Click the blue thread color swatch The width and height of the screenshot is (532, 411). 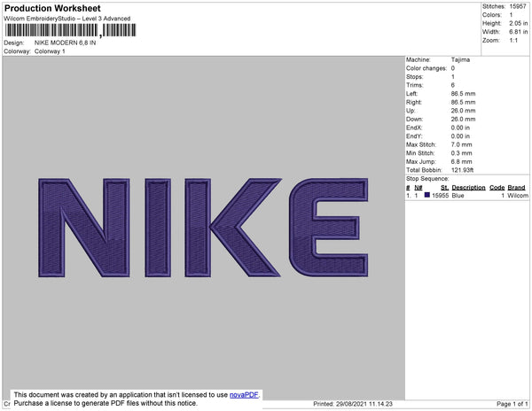tap(426, 196)
